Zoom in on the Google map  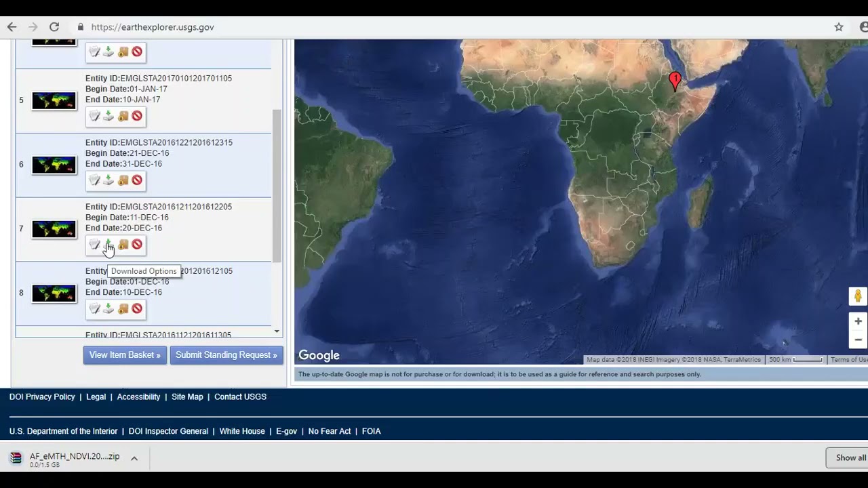tap(858, 321)
